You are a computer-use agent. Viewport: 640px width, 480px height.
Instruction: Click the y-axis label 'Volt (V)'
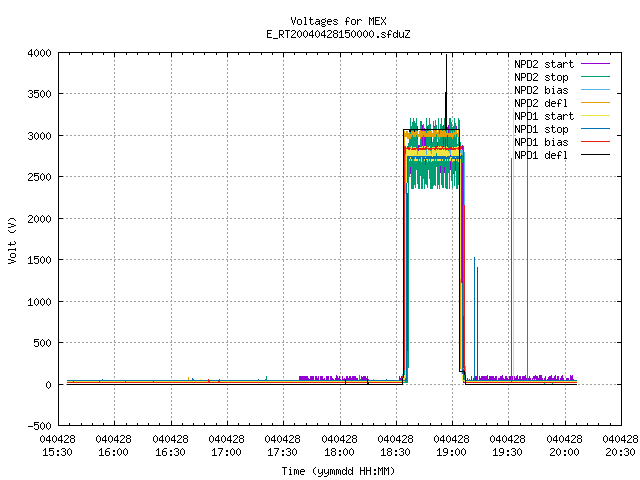tap(12, 241)
